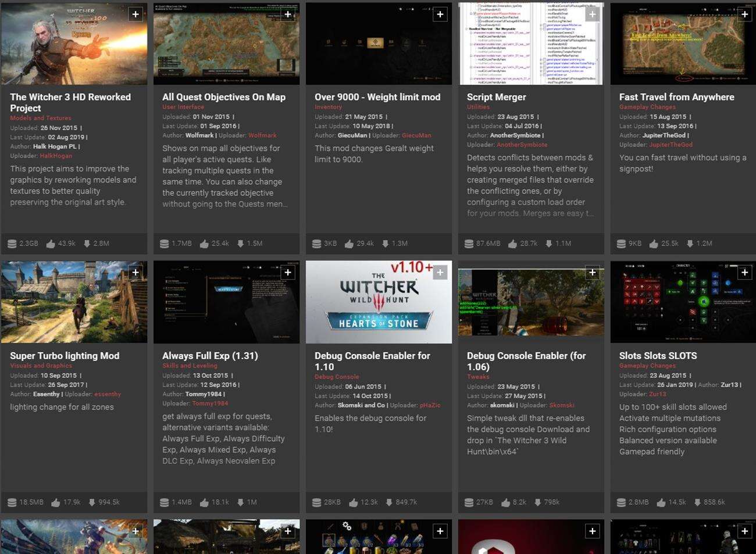Visit uploader HalkHogan's profile
The image size is (756, 554).
(x=56, y=156)
